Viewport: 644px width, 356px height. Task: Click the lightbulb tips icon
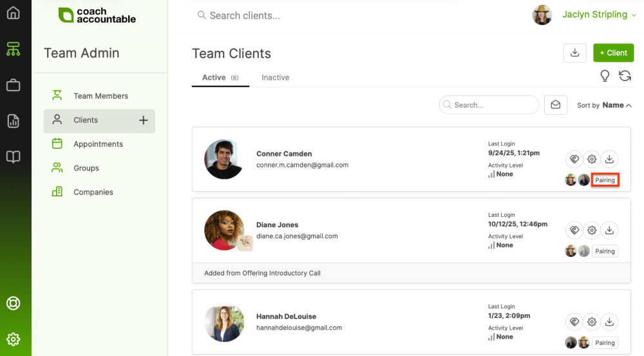pyautogui.click(x=605, y=76)
